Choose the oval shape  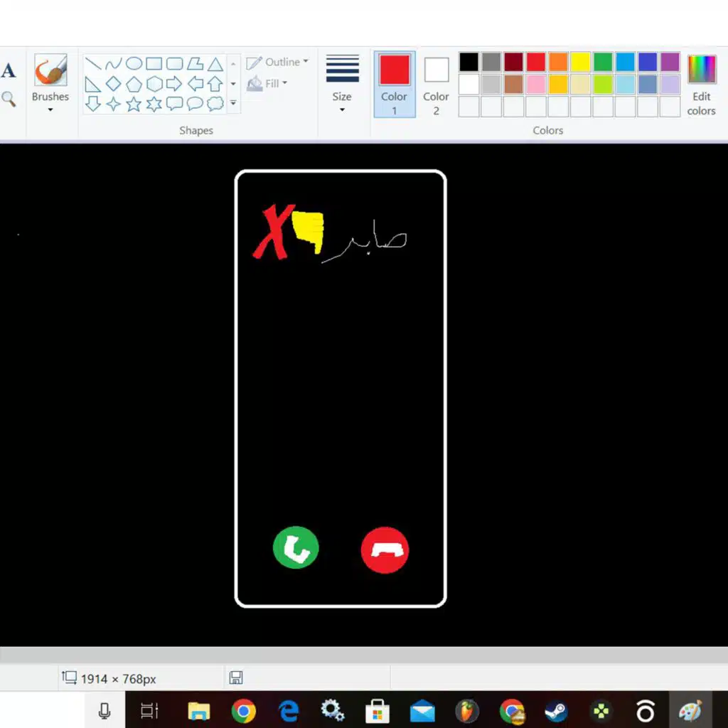(134, 64)
